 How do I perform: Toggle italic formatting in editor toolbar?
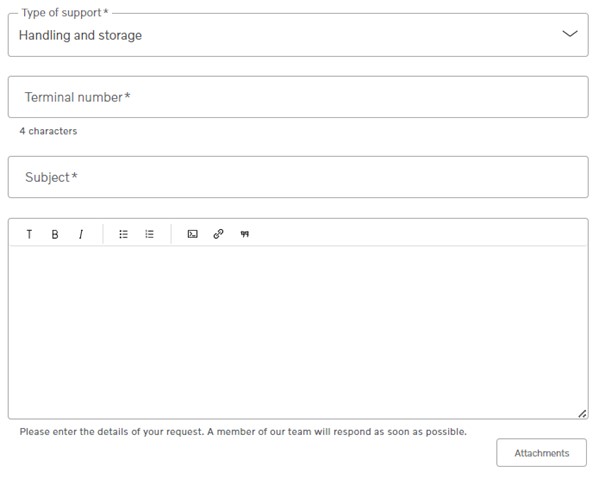pos(81,234)
